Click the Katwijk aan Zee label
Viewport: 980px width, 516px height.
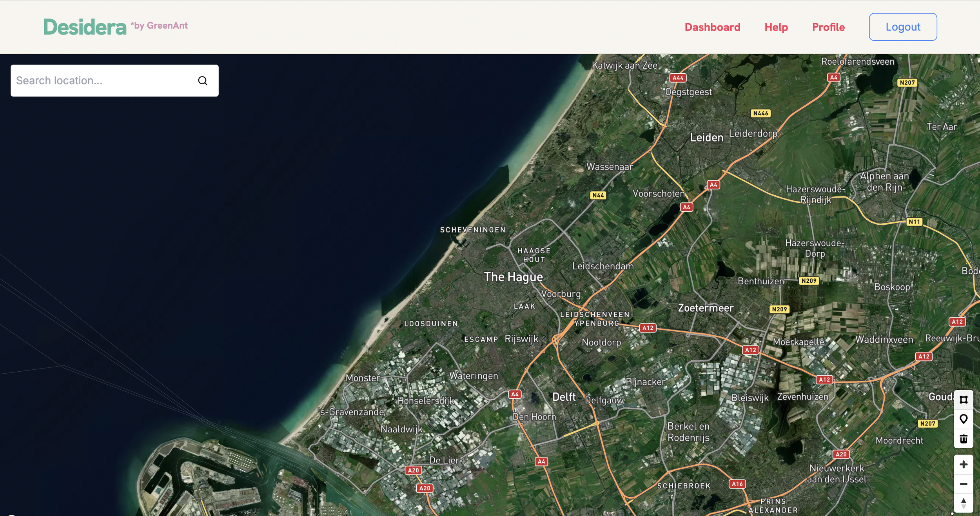[624, 65]
